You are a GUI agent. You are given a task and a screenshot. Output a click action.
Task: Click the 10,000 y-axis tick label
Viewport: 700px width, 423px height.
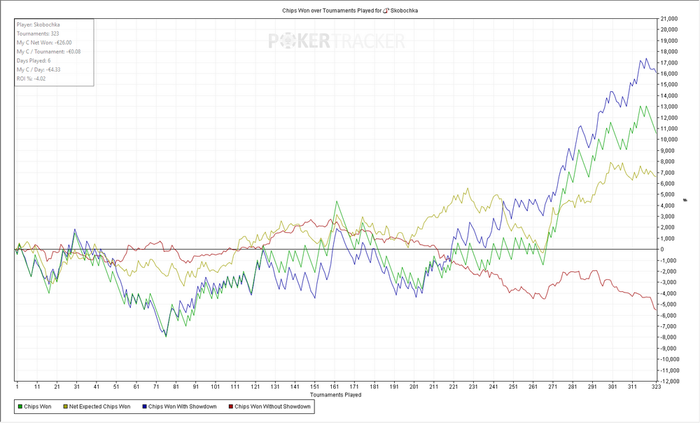coord(670,140)
